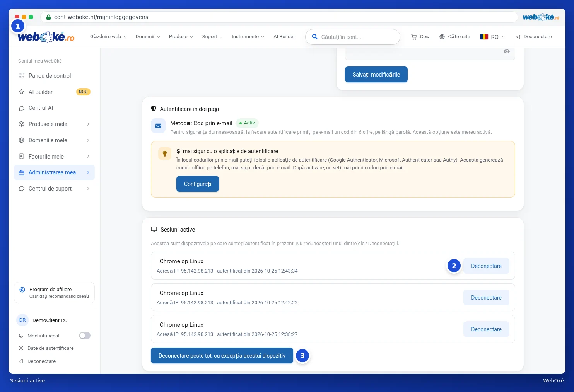This screenshot has height=392, width=574.
Task: Open Centrul AI in the sidebar
Action: click(54, 108)
